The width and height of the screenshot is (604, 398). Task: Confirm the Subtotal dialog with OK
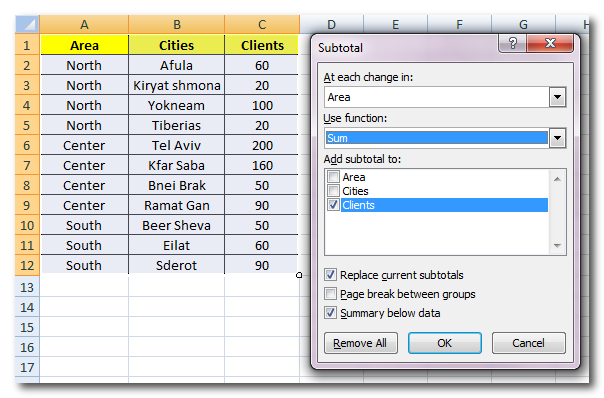(445, 343)
